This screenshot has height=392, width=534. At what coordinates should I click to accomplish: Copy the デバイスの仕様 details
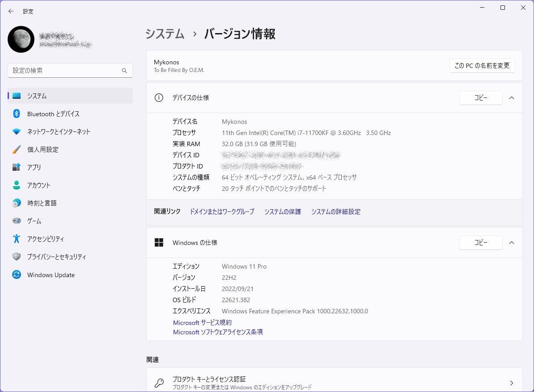pyautogui.click(x=481, y=98)
